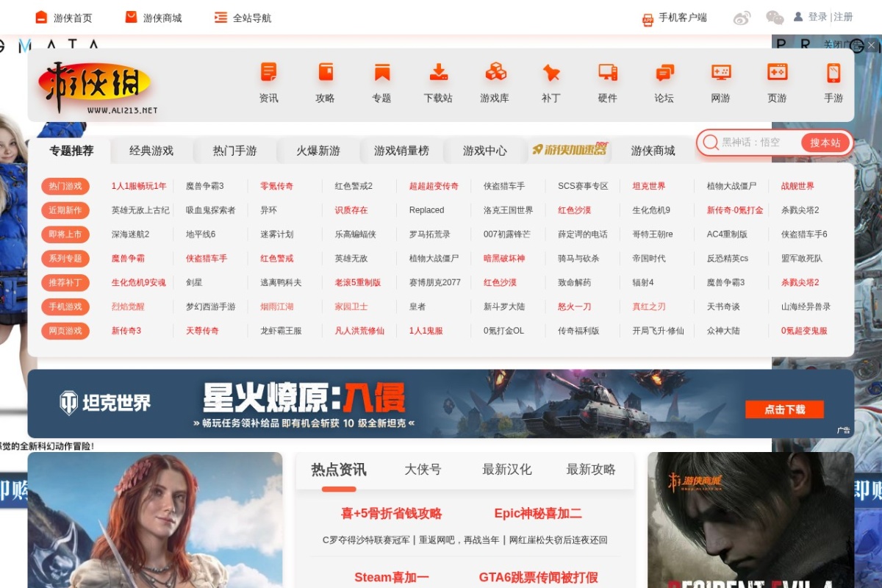Click the 注册 register link
882x588 pixels.
[844, 17]
